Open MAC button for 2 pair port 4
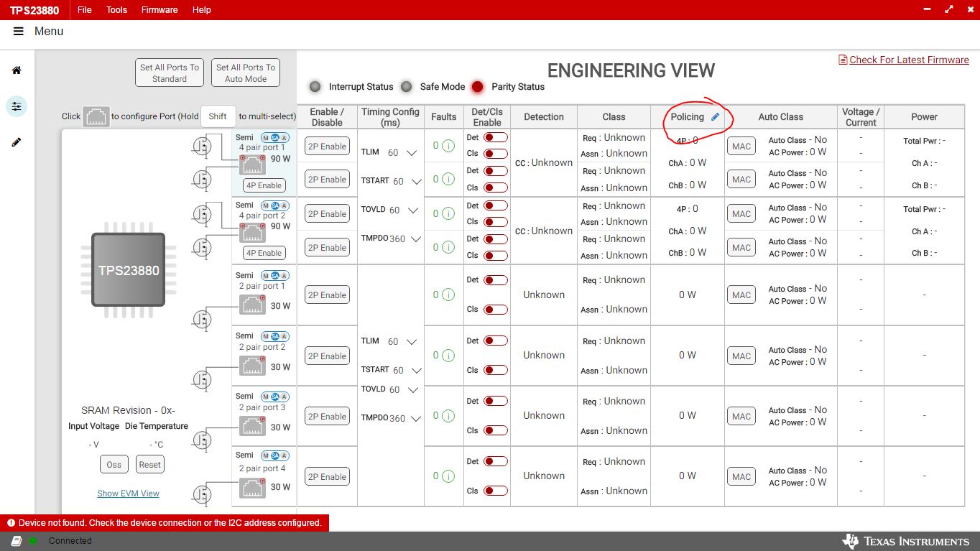Image resolution: width=980 pixels, height=551 pixels. point(741,477)
